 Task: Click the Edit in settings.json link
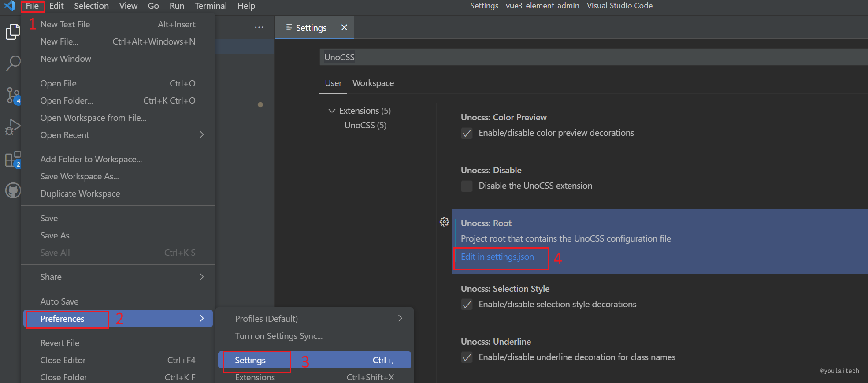[497, 257]
